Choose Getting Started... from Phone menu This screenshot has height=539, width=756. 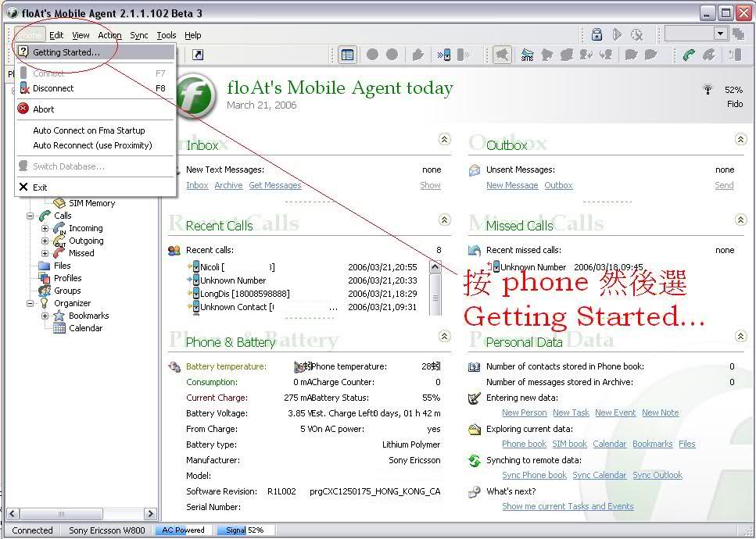tap(95, 52)
